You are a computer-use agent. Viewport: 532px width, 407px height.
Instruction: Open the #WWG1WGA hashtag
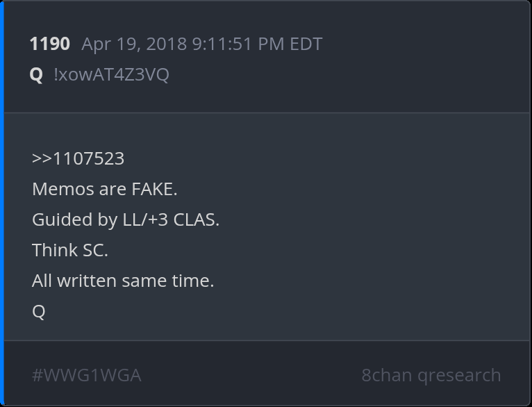(86, 375)
